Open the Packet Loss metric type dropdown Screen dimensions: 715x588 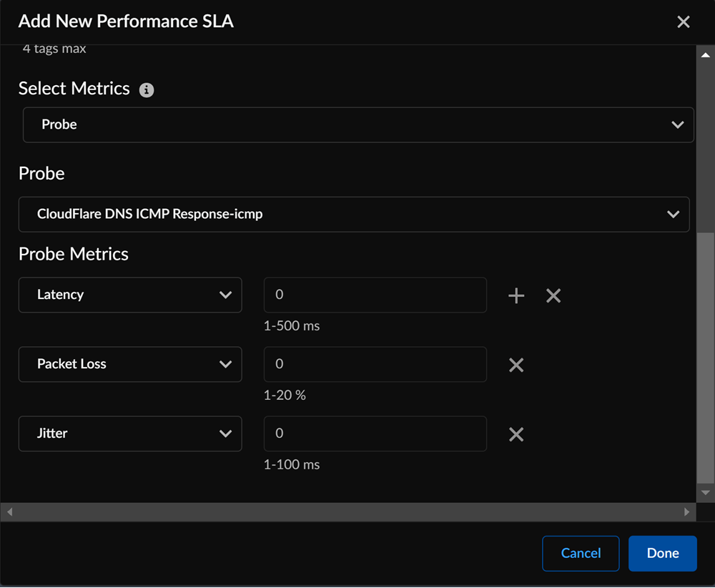(130, 364)
